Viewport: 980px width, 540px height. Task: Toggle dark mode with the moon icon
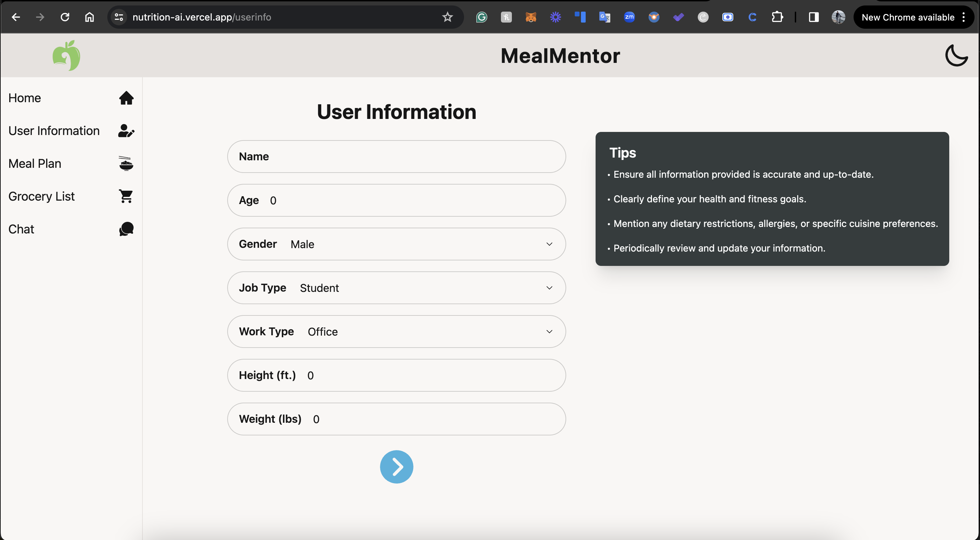pyautogui.click(x=956, y=56)
